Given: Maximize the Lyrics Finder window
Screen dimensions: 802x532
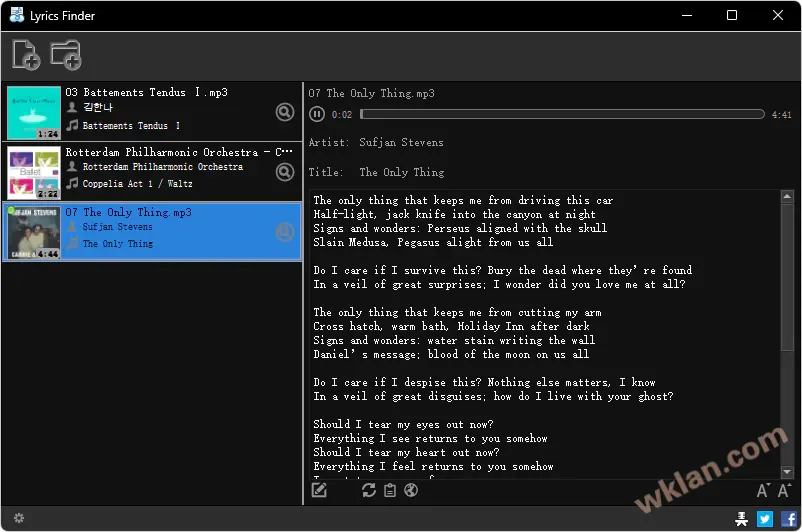Looking at the screenshot, I should tap(732, 15).
